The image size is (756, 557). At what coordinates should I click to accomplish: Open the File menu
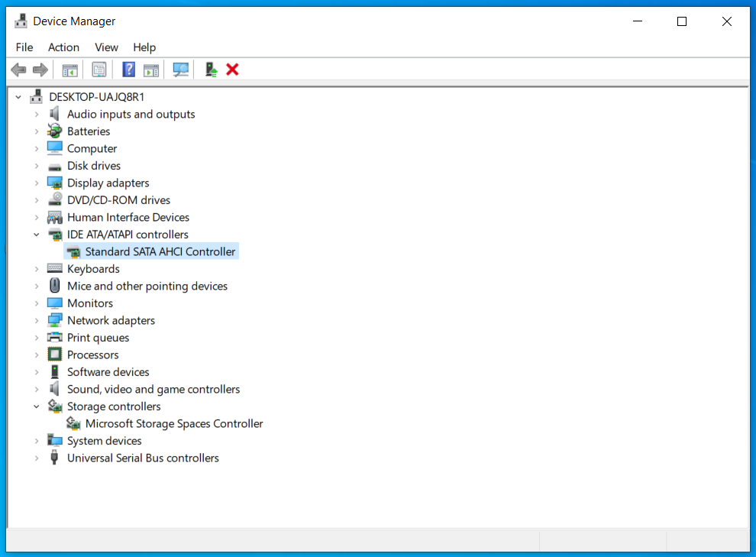coord(24,47)
